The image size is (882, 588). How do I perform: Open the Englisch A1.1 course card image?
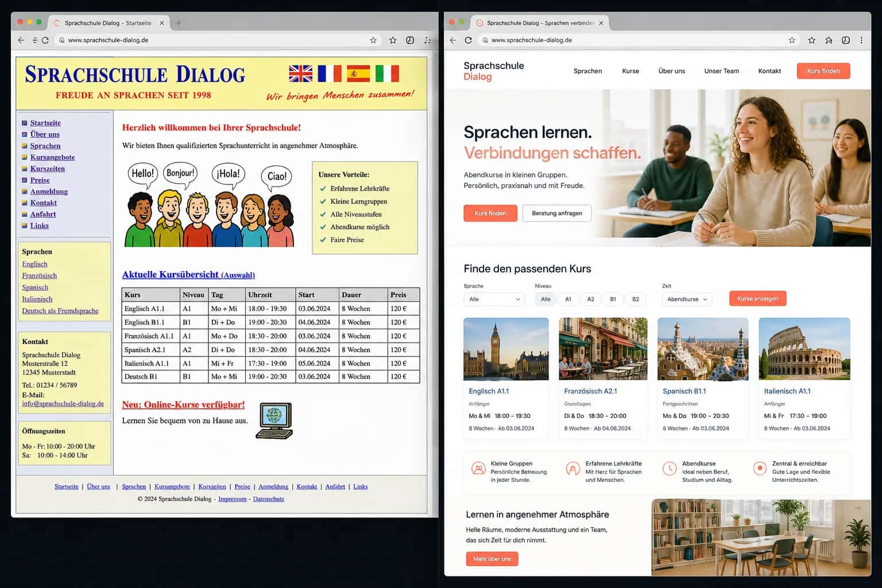coord(506,349)
